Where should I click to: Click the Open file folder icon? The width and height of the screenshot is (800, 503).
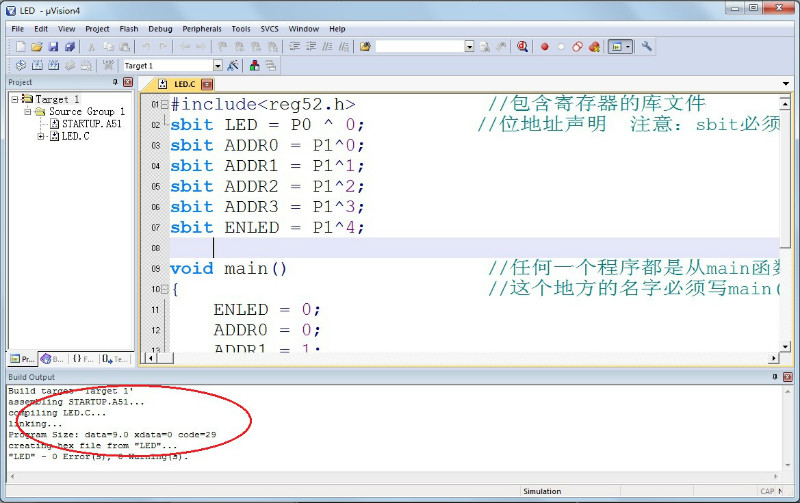pyautogui.click(x=36, y=47)
